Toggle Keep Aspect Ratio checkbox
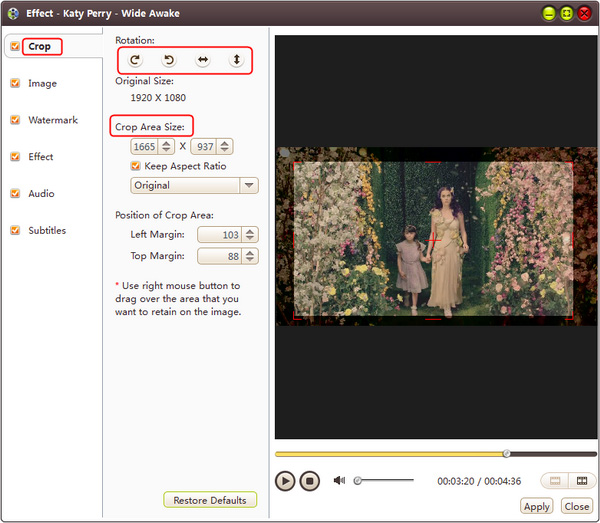 137,166
